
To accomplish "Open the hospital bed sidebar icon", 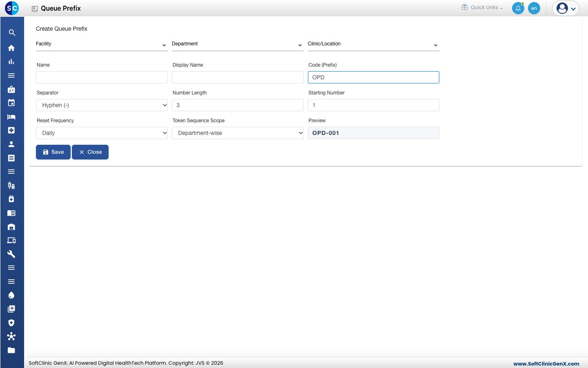I will (11, 117).
